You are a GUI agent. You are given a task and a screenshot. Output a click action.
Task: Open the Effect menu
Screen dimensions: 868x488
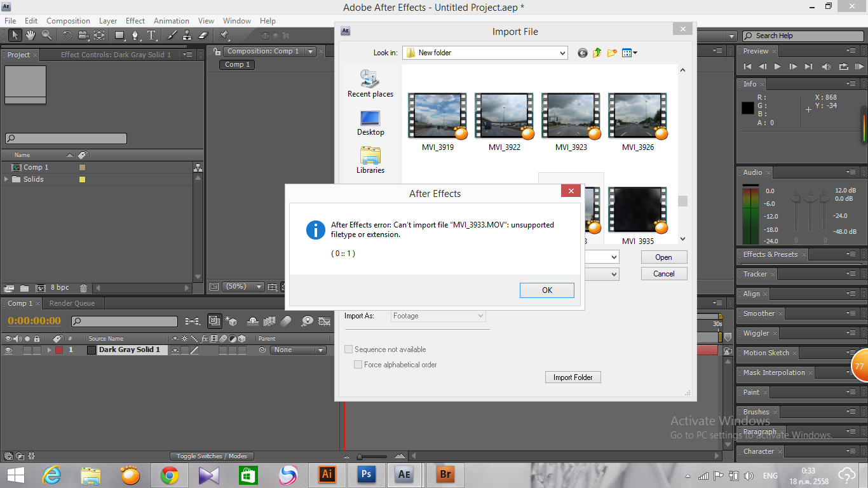click(135, 21)
